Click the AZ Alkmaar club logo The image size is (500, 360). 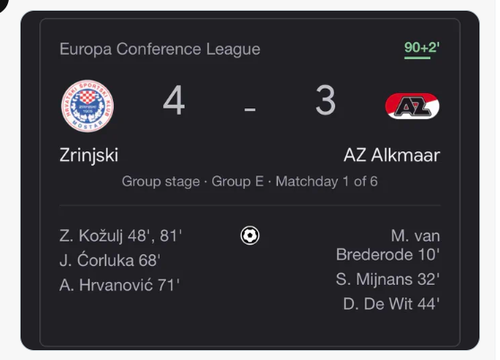coord(412,106)
